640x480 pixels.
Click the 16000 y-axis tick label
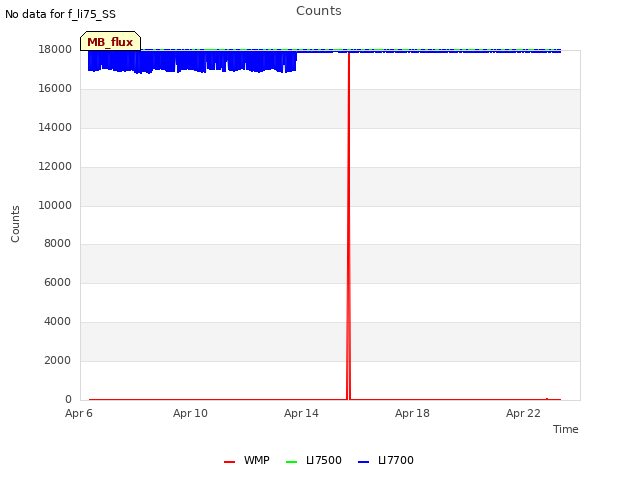55,88
